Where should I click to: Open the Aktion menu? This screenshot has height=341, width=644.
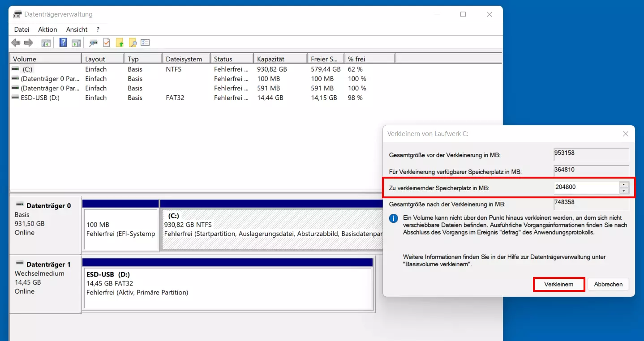pyautogui.click(x=47, y=30)
